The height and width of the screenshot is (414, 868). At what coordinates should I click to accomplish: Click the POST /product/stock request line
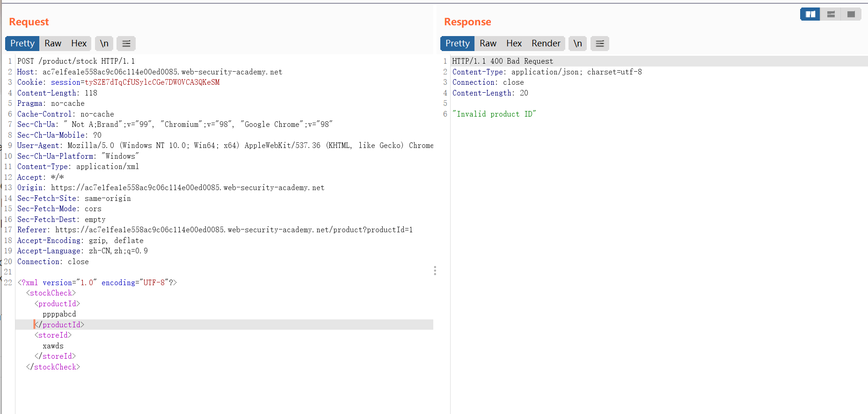pyautogui.click(x=76, y=61)
